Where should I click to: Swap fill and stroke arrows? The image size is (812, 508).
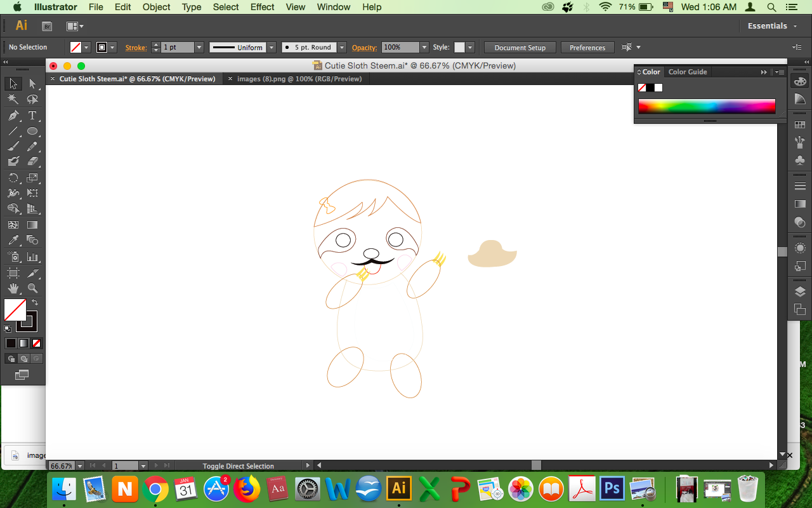pyautogui.click(x=36, y=303)
